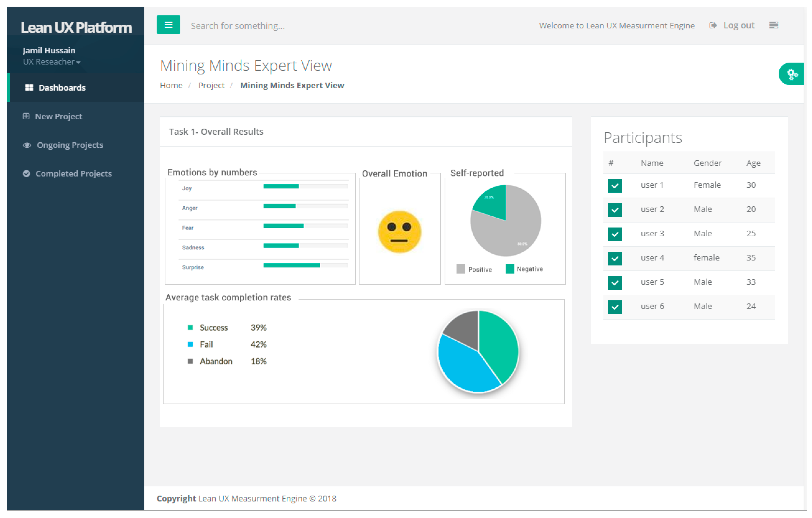The height and width of the screenshot is (518, 812).
Task: Click the 'Female' gender cell for user 1
Action: click(707, 185)
